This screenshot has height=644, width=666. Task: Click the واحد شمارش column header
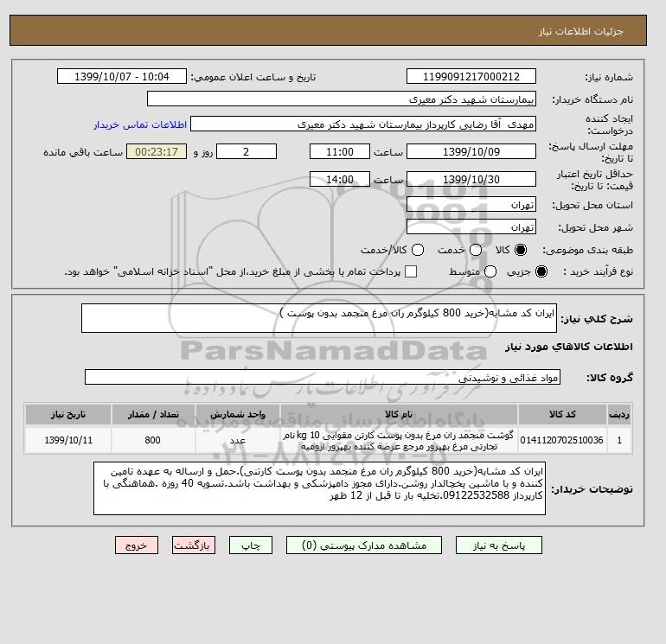238,414
